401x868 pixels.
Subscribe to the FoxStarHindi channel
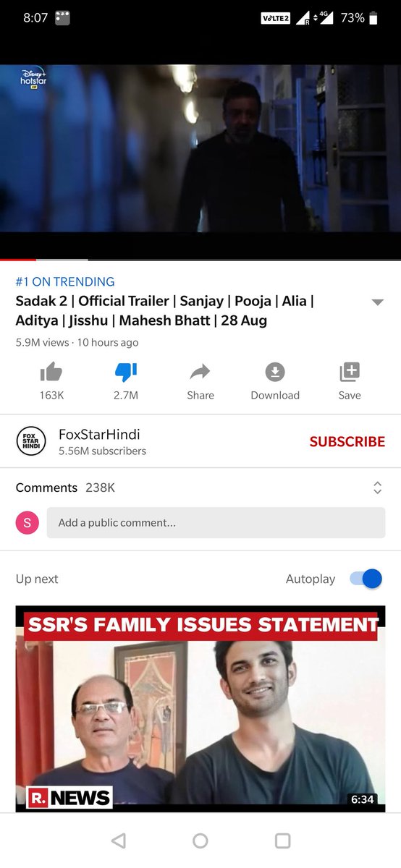[x=347, y=441]
